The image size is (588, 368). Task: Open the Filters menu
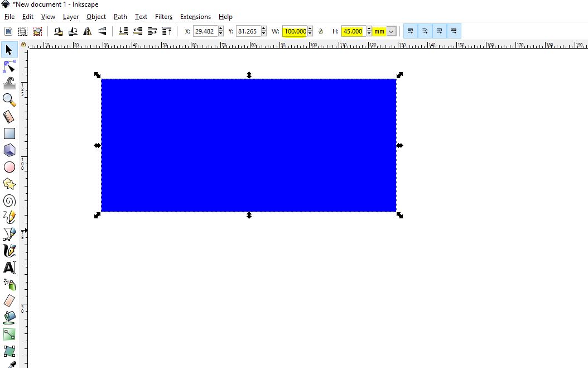pyautogui.click(x=163, y=17)
